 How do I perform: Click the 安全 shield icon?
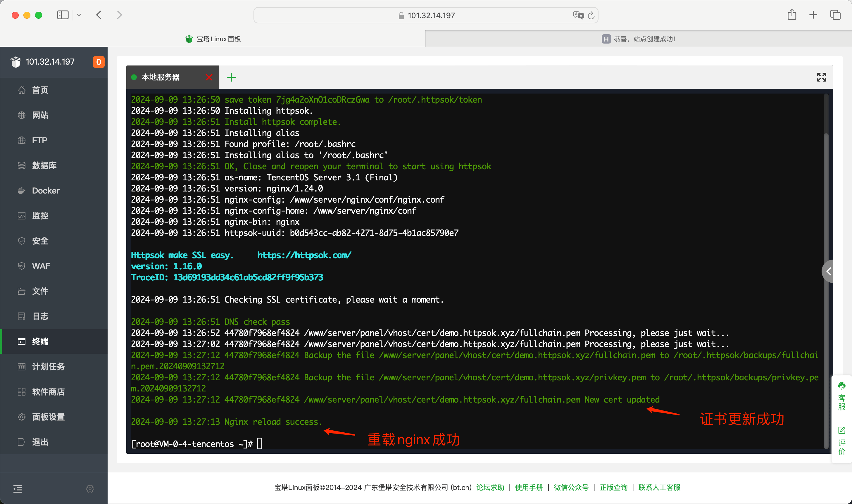click(x=21, y=241)
